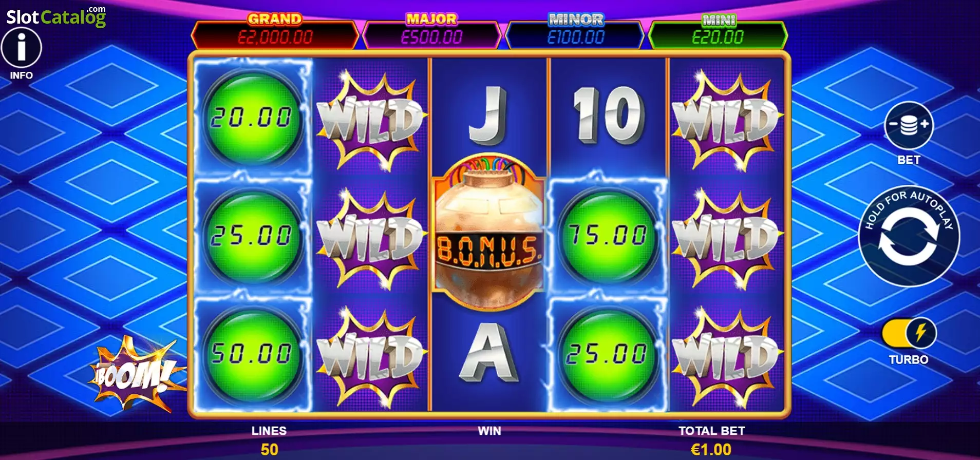Click the BOOM! logo icon
980x460 pixels.
(136, 375)
